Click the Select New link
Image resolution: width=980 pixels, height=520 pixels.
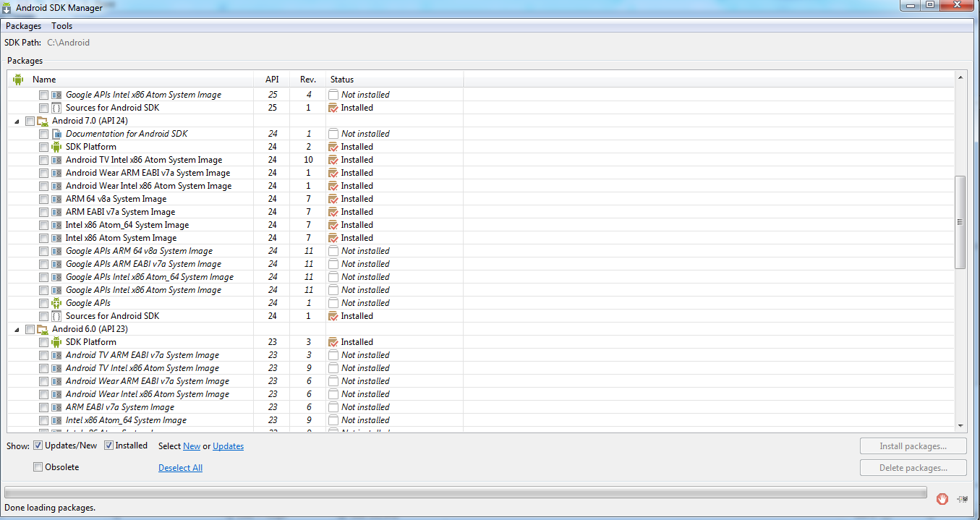pyautogui.click(x=192, y=446)
